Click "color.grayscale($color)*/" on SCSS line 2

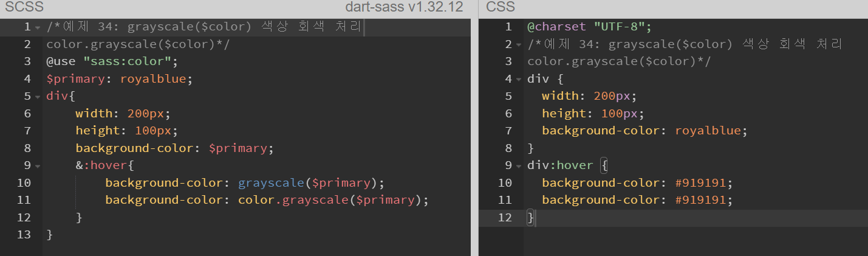[x=138, y=44]
